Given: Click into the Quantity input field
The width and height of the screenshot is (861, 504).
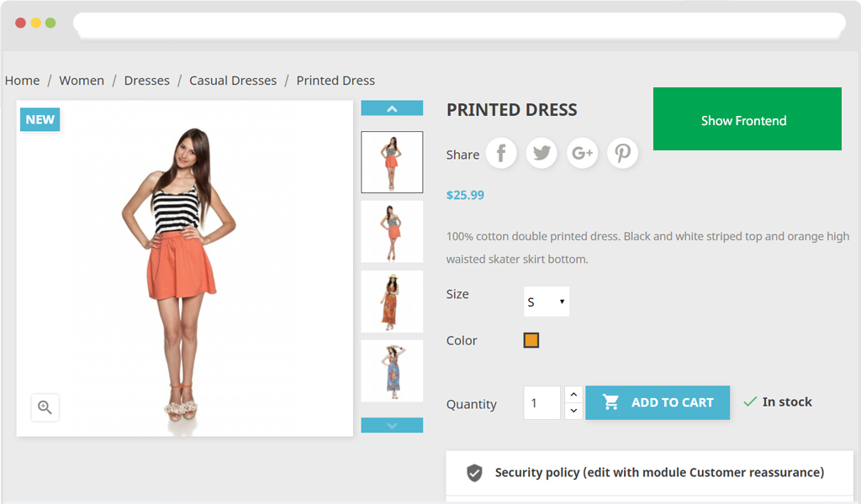Looking at the screenshot, I should (x=541, y=403).
